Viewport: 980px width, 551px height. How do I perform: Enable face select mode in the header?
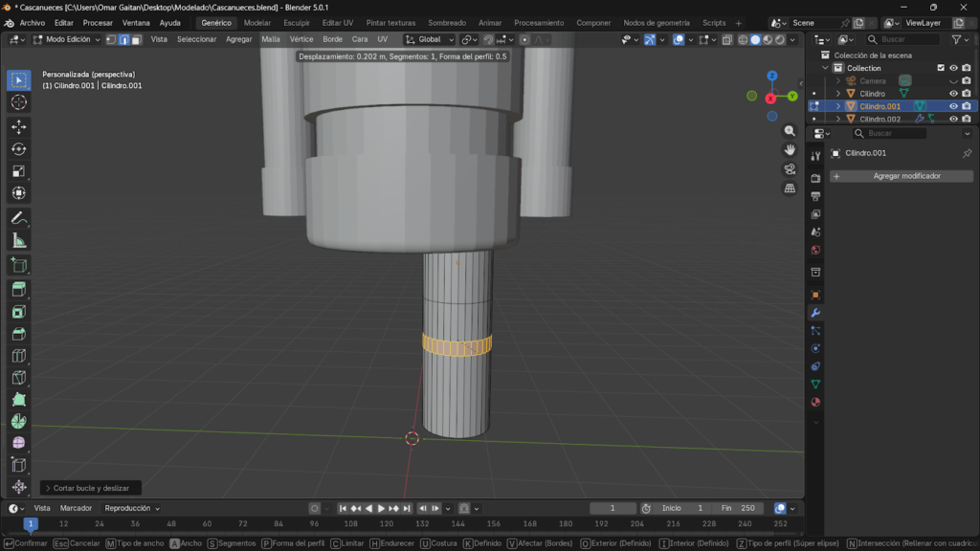(137, 39)
